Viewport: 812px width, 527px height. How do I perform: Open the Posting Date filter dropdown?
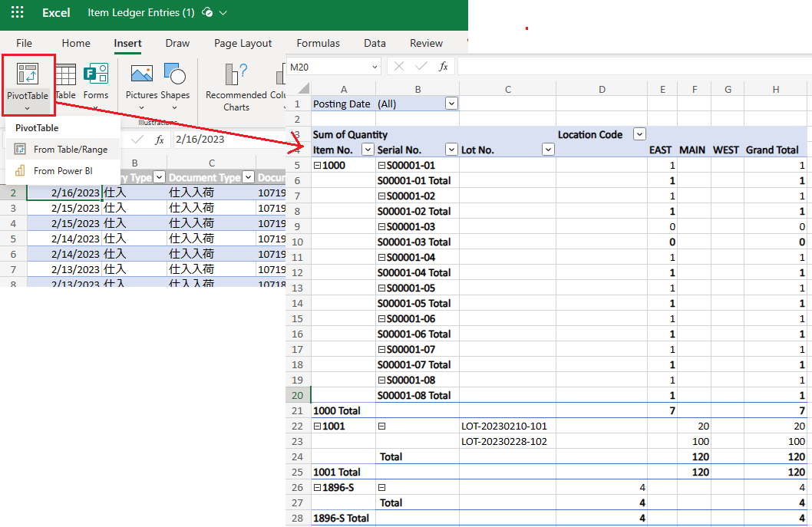tap(451, 103)
